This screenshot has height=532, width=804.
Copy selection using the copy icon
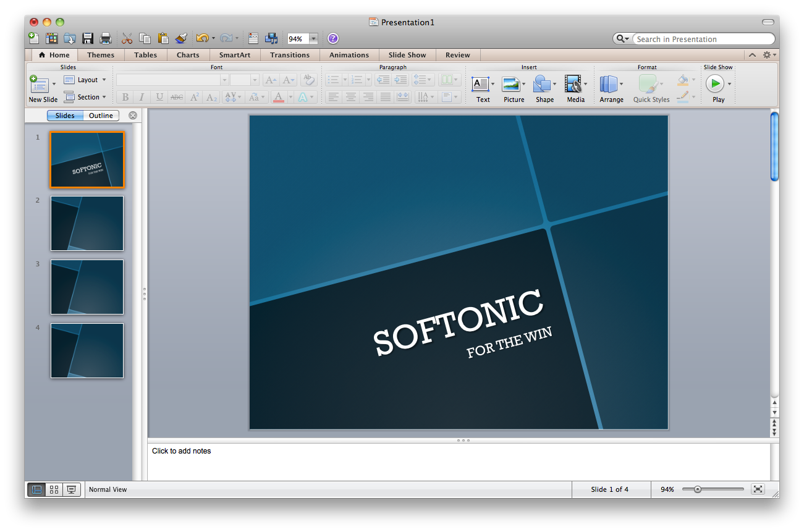(x=145, y=38)
